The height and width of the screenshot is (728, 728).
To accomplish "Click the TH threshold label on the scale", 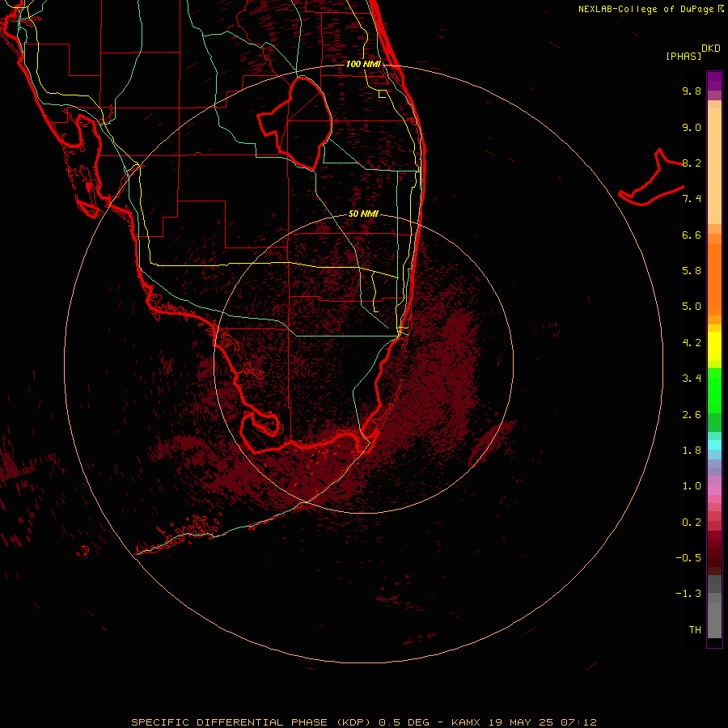I will 695,630.
